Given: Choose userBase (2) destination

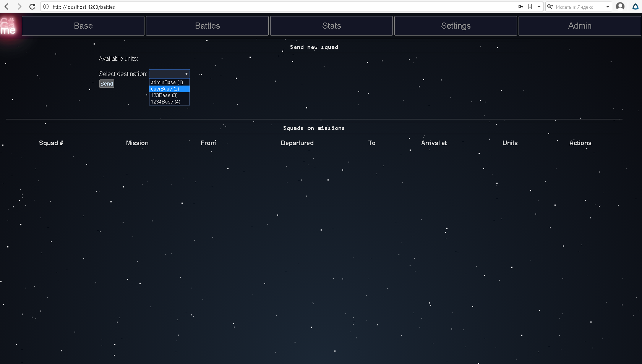Looking at the screenshot, I should [169, 89].
